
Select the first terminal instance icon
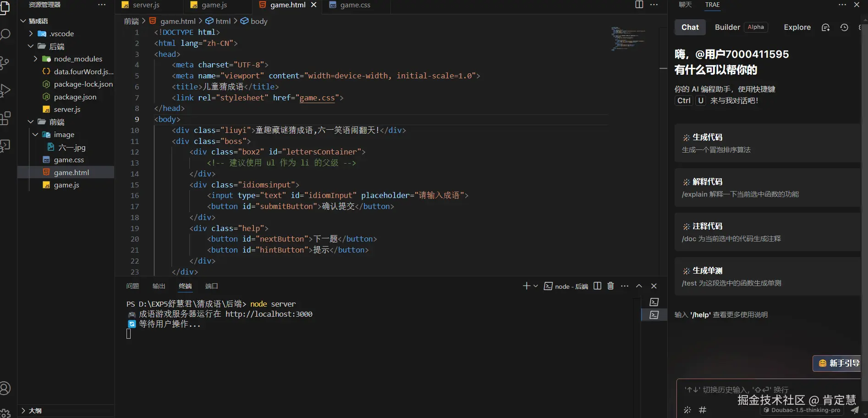coord(654,302)
